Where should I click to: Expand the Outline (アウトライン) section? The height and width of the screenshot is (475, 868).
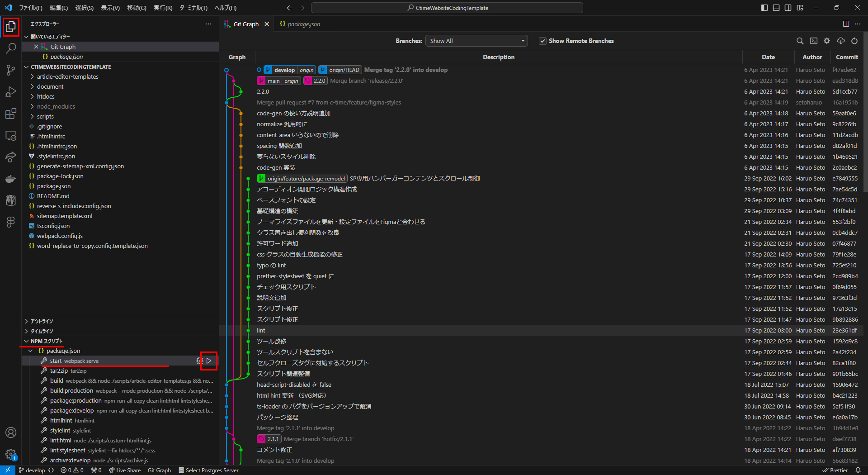coord(42,321)
